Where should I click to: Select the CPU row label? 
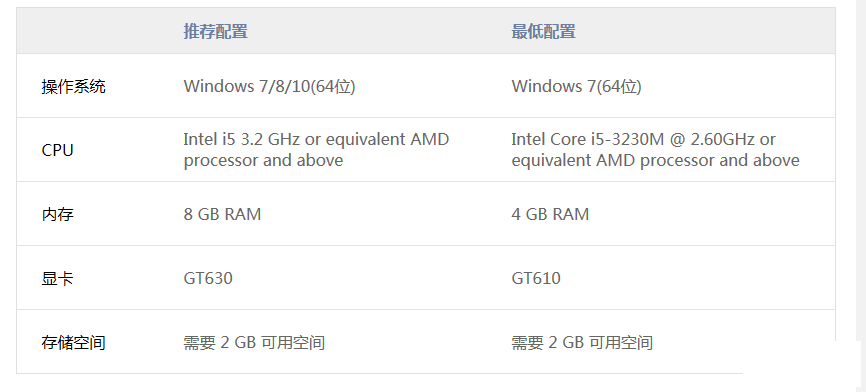click(57, 150)
